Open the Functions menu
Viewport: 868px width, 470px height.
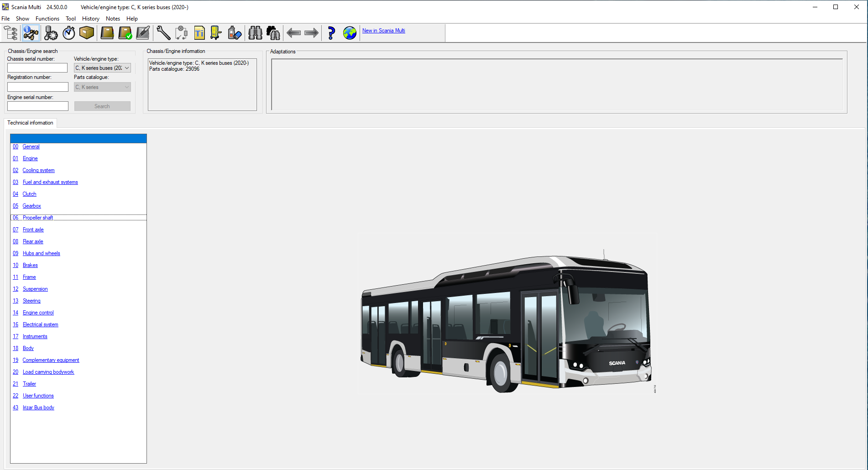(47, 19)
